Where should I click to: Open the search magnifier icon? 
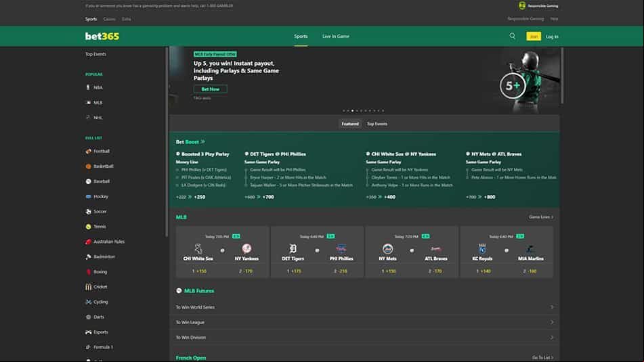(512, 36)
